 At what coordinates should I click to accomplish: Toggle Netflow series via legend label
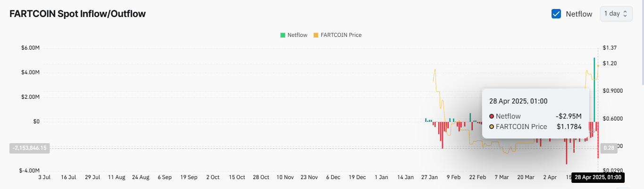click(297, 35)
